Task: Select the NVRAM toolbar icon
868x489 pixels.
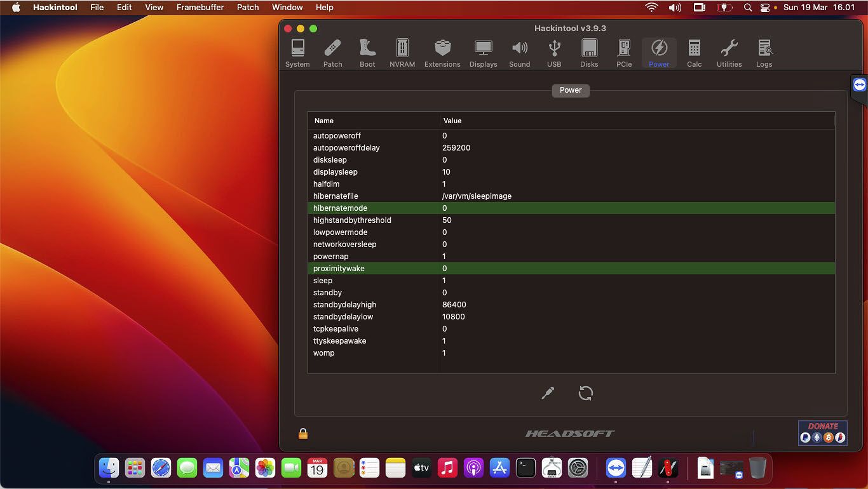Action: point(402,53)
